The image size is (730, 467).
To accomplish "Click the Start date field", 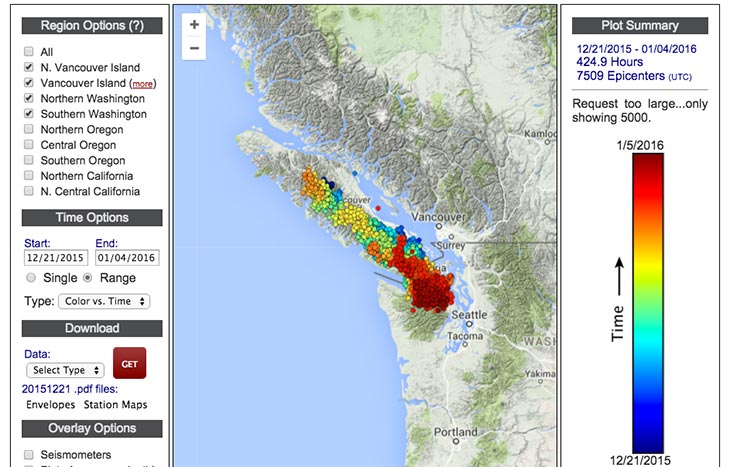I will pyautogui.click(x=56, y=257).
